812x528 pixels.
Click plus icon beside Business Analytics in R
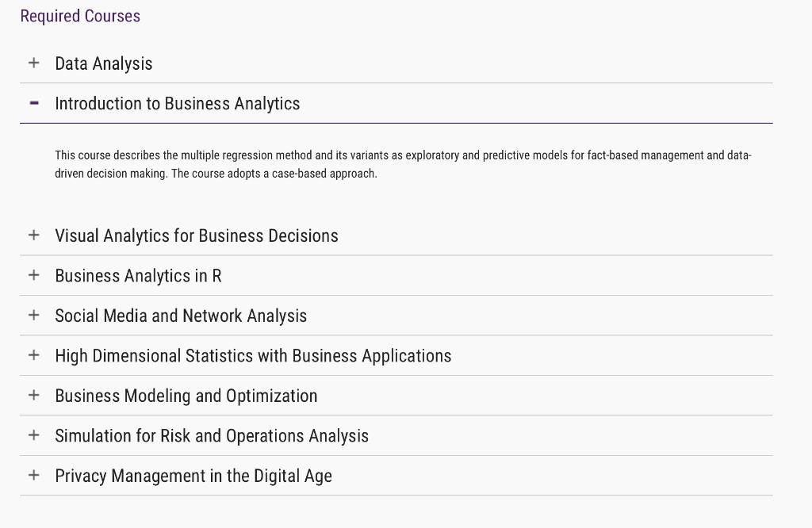[x=33, y=275]
